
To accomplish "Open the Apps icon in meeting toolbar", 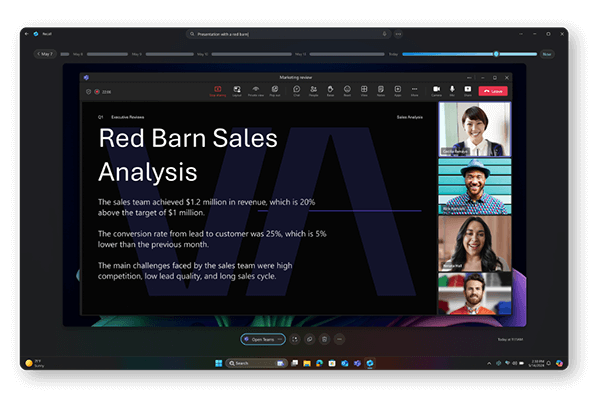I will click(397, 90).
